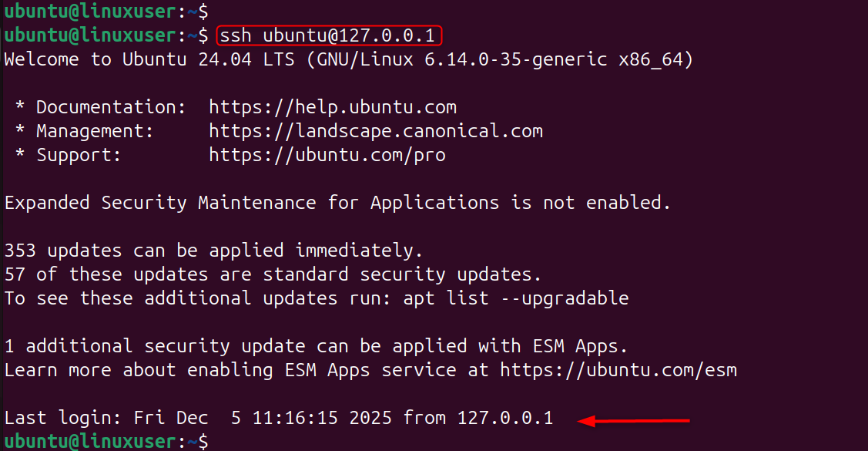Screen dimensions: 868x451
Task: Click the 'Management:' label
Action: (x=95, y=132)
